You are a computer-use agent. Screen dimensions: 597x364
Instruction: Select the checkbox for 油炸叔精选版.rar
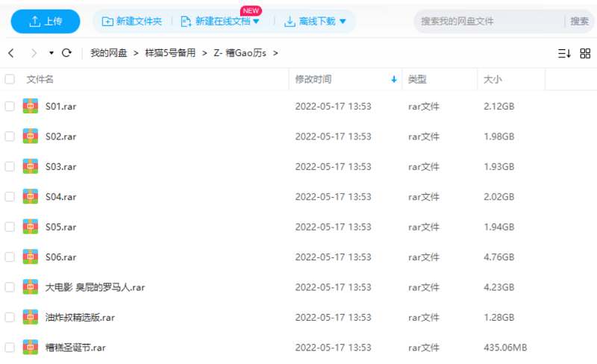[x=10, y=317]
